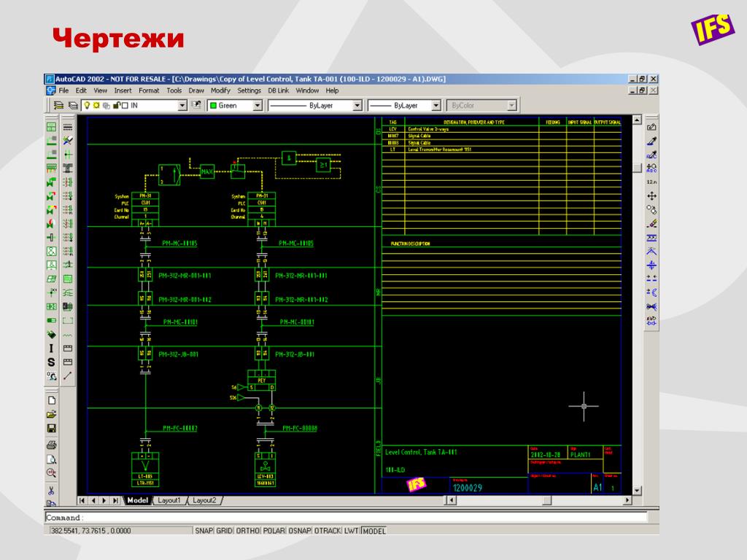This screenshot has height=560, width=747.
Task: Click the Layer Previous icon
Action: [x=73, y=105]
